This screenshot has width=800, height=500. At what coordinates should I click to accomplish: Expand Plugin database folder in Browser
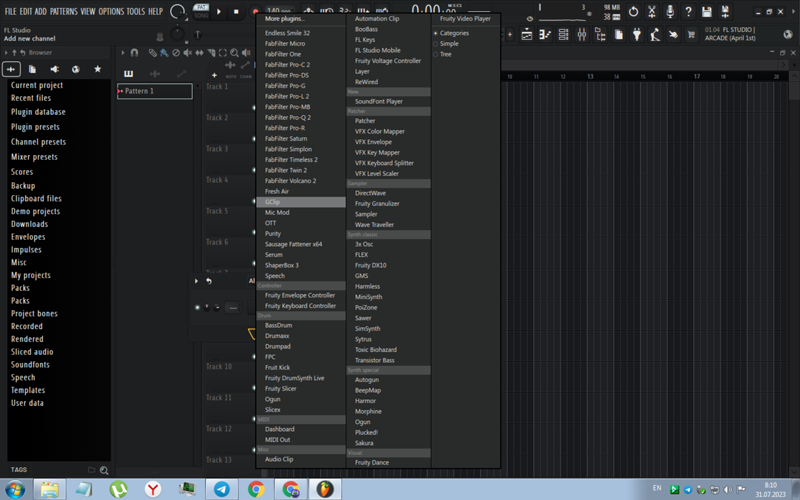38,112
